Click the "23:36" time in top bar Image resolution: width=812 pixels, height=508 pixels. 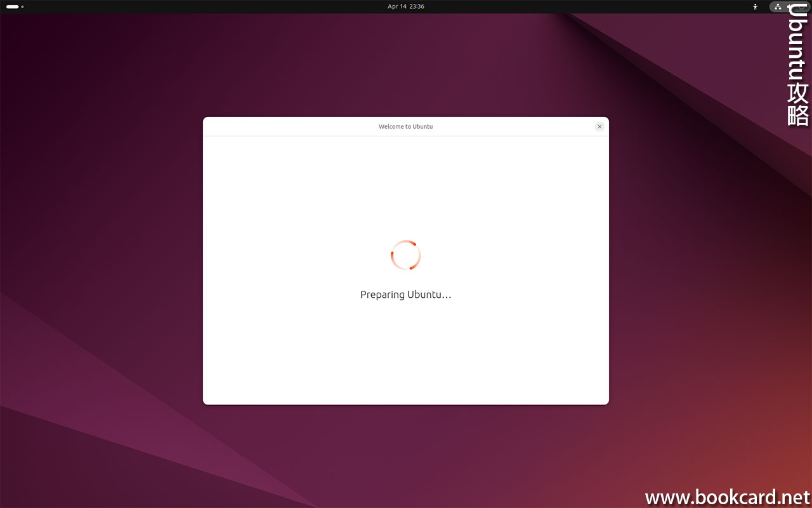coord(417,6)
